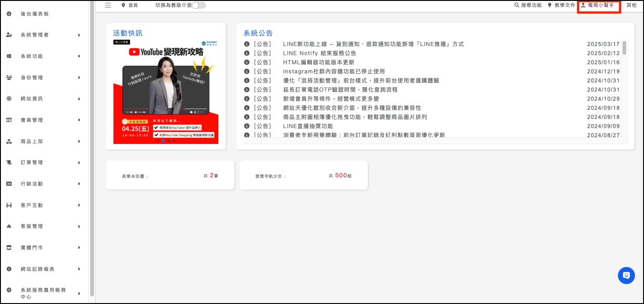The width and height of the screenshot is (644, 304).
Task: Open the 優化「混搭活動管理」 announcement
Action: 361,81
